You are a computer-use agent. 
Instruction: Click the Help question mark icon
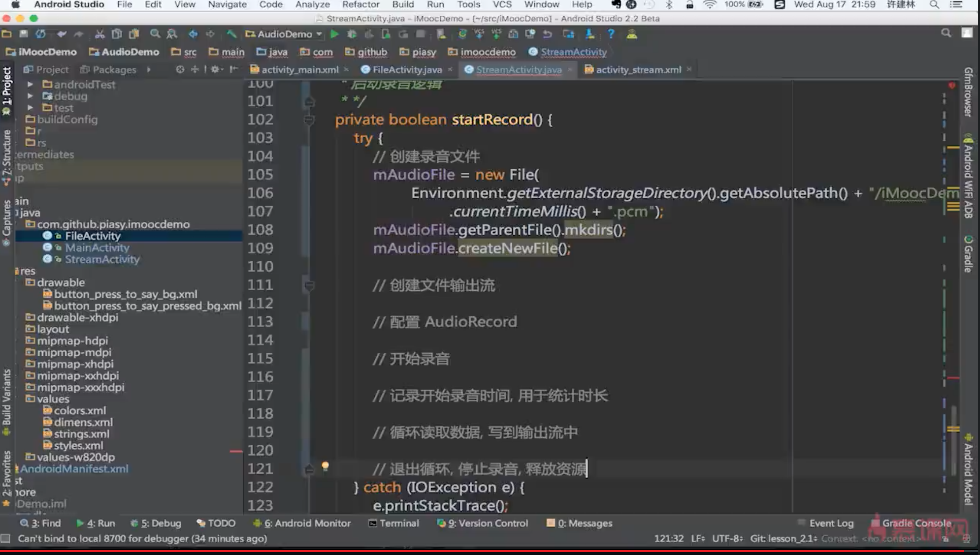coord(611,34)
